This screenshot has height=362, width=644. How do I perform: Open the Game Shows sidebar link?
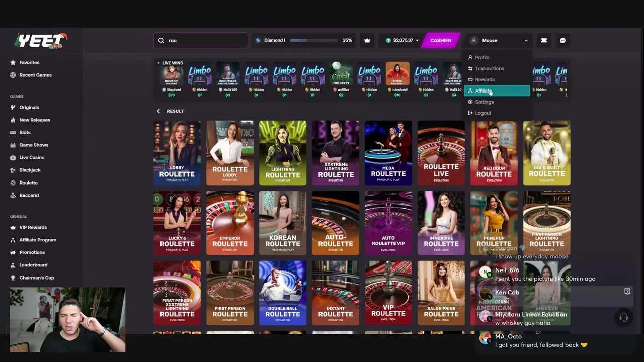pyautogui.click(x=34, y=145)
